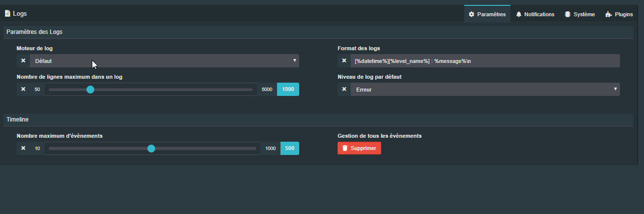Open the Moteur de log dropdown
The height and width of the screenshot is (214, 644).
[164, 61]
